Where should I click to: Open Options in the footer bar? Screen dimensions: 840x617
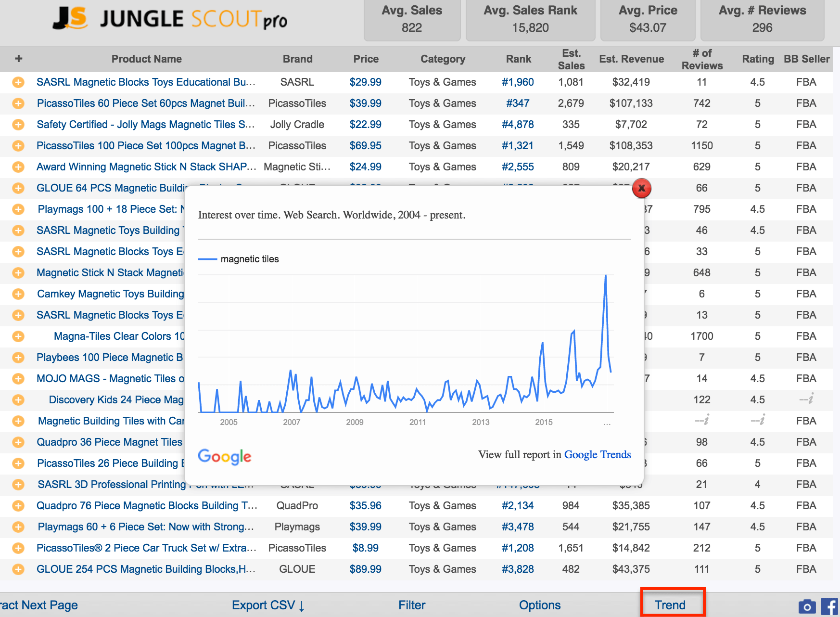[540, 605]
